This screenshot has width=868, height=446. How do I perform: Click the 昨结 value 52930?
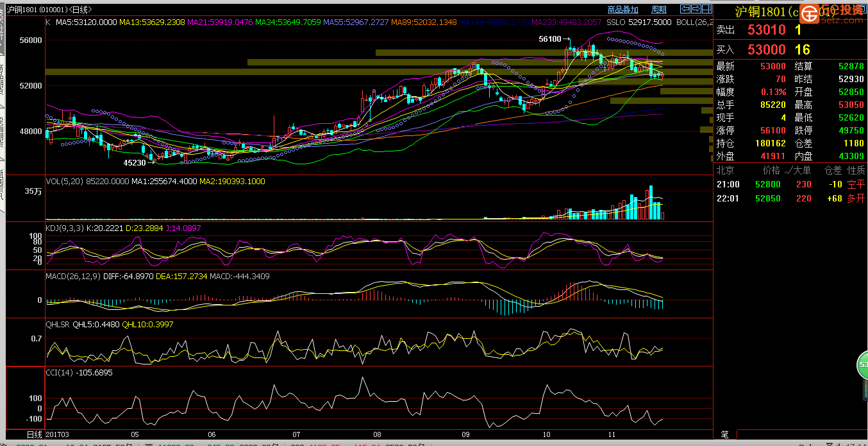click(851, 80)
